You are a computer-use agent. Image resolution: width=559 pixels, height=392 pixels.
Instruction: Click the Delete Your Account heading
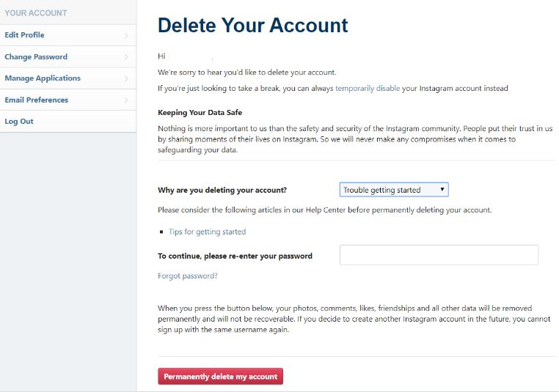(253, 25)
